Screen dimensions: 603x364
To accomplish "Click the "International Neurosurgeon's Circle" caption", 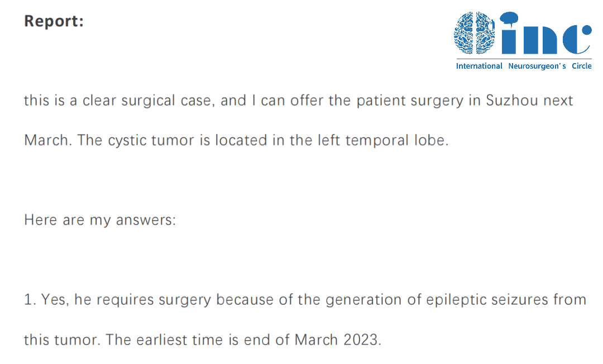I will (x=524, y=66).
